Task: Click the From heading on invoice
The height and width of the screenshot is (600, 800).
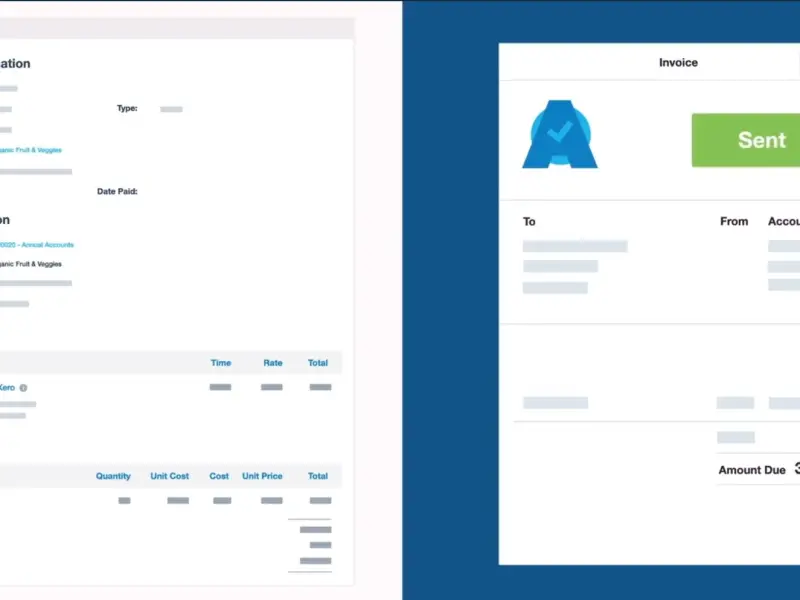Action: (x=734, y=222)
